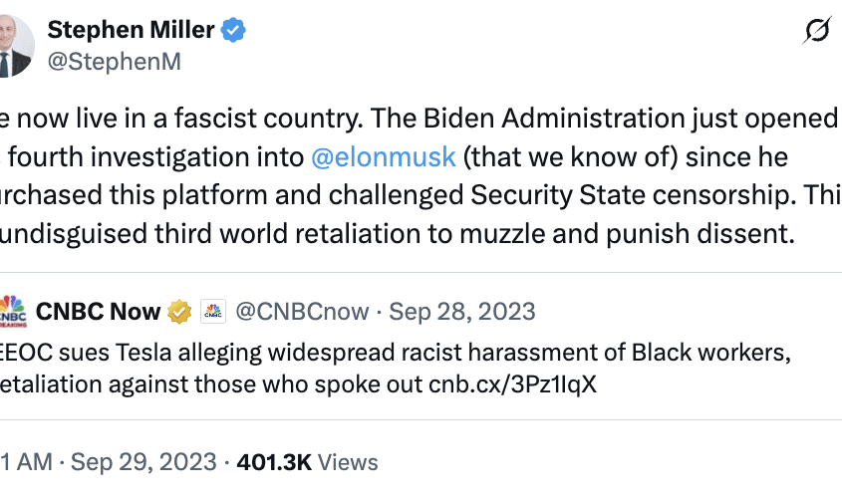This screenshot has width=842, height=504.
Task: Click the Sep 28, 2023 quoted post date
Action: tap(462, 312)
